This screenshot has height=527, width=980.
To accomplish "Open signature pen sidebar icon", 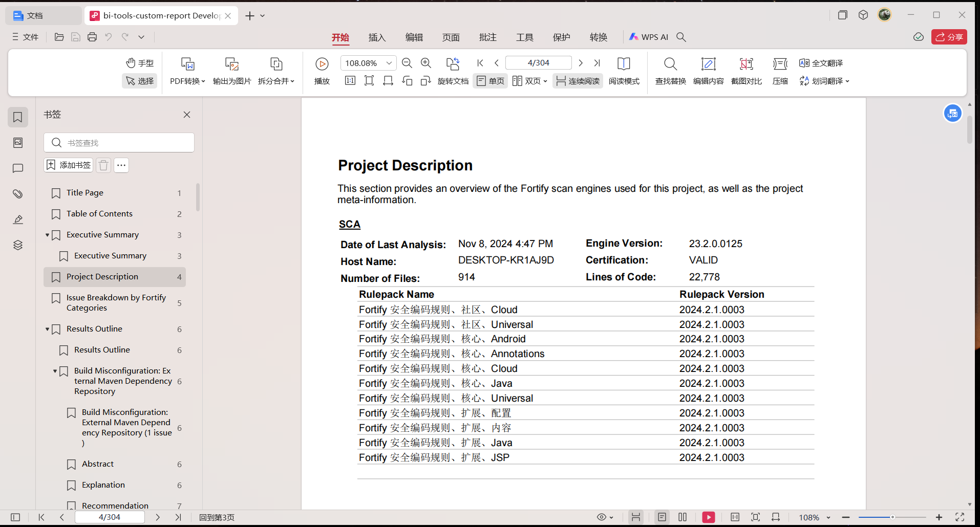I will [18, 219].
